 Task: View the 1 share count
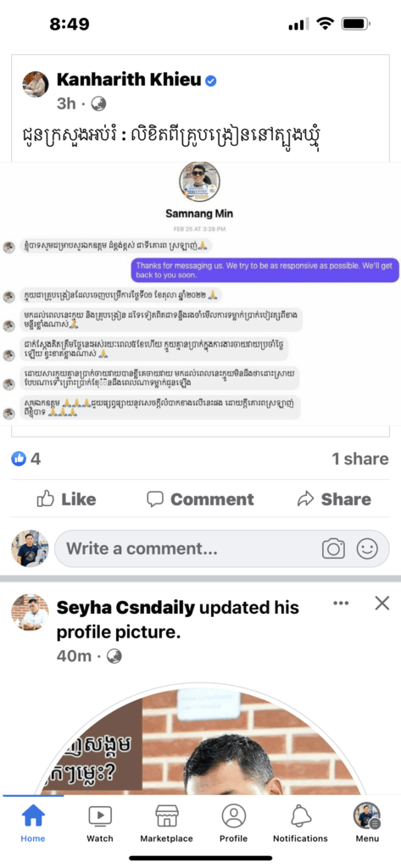(x=360, y=459)
